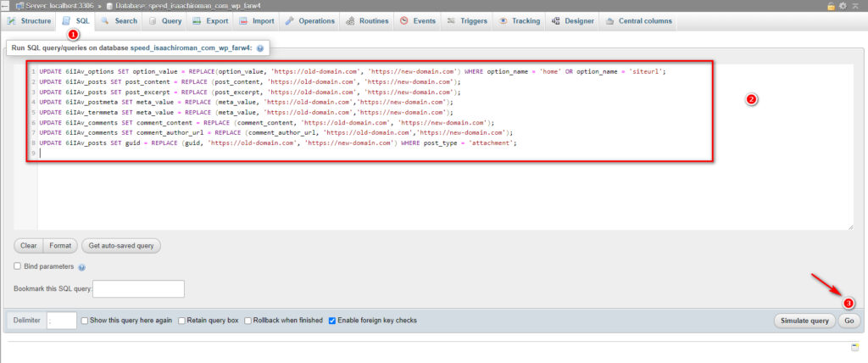Open the Export tab
The width and height of the screenshot is (868, 363).
tap(211, 21)
